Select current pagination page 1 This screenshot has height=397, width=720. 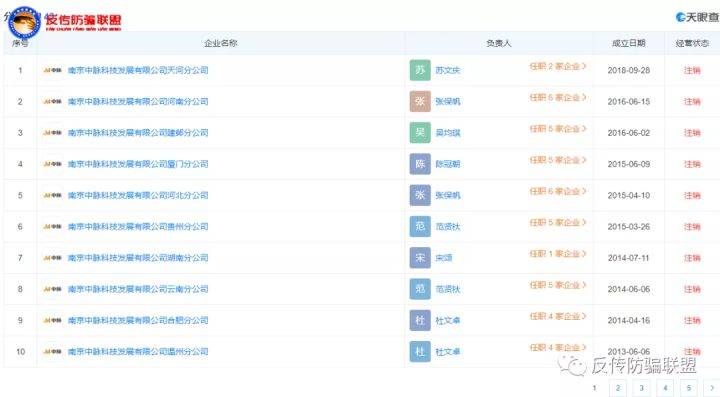[x=594, y=388]
